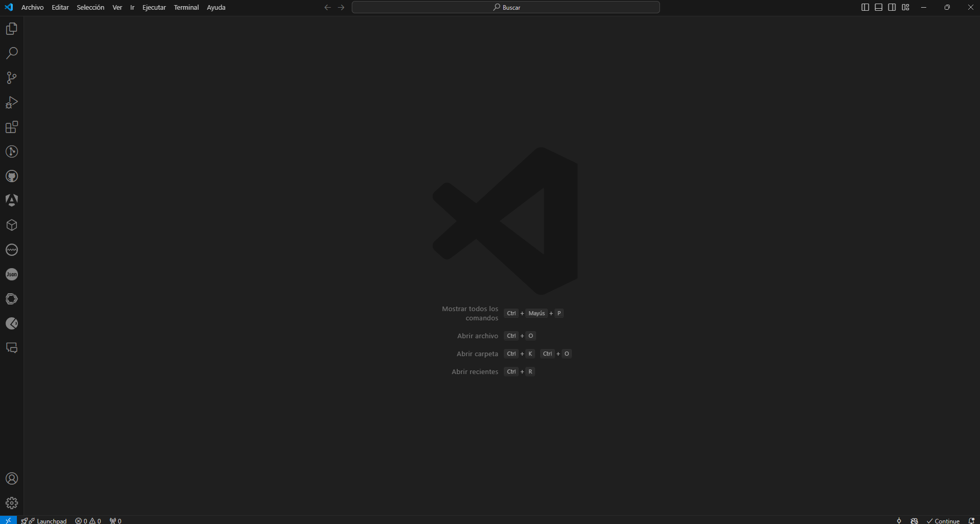Open the Manage settings gear
The height and width of the screenshot is (524, 980).
[x=11, y=503]
